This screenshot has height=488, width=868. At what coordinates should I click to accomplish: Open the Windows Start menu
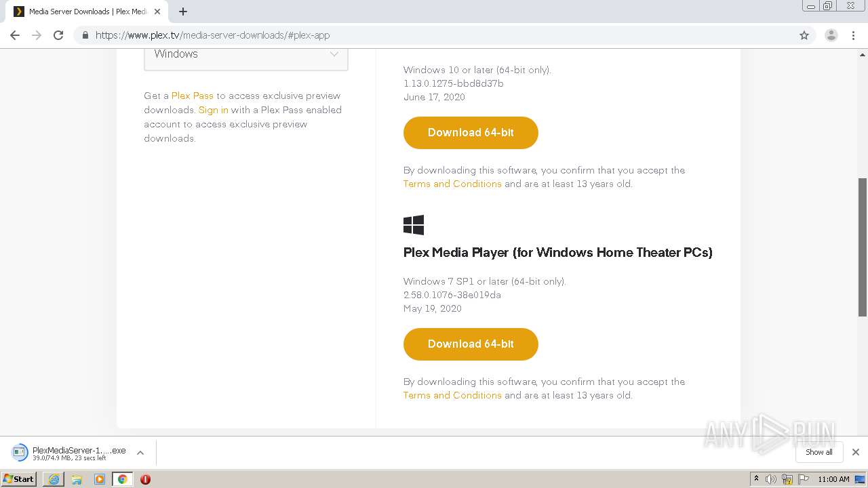(x=19, y=479)
